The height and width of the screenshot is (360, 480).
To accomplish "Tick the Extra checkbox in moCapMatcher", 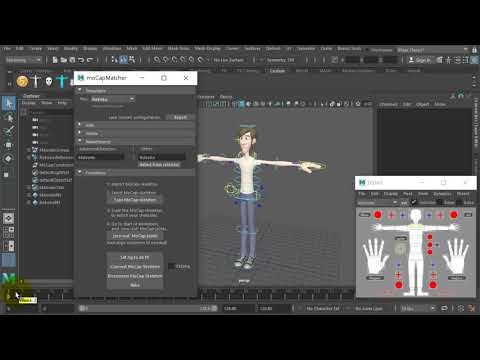I will [171, 266].
